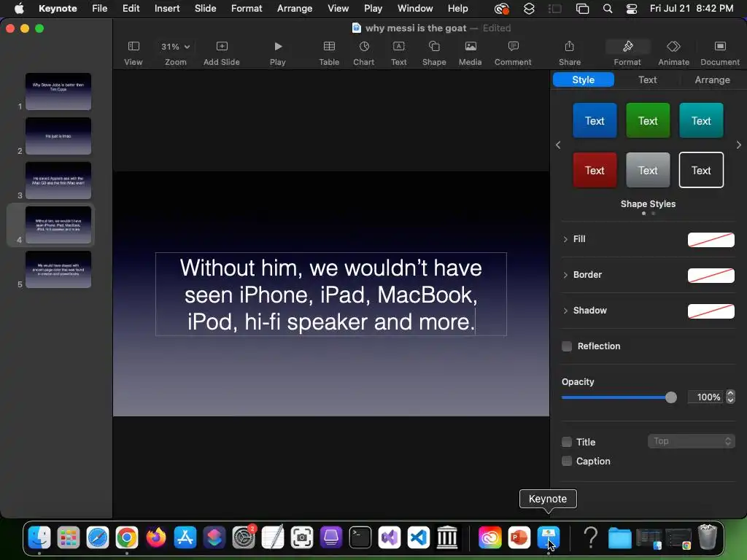Image resolution: width=747 pixels, height=560 pixels.
Task: Open the Trash in the Dock
Action: (x=708, y=537)
